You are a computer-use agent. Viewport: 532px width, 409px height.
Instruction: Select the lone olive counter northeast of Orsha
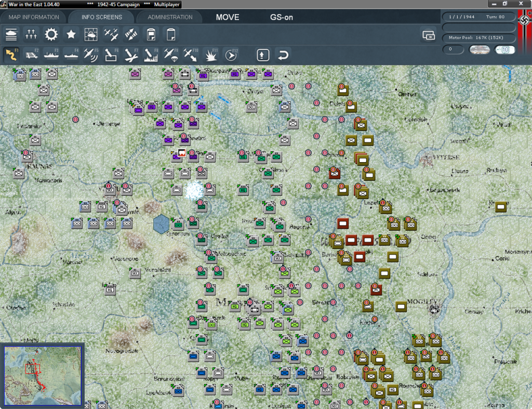coord(501,207)
